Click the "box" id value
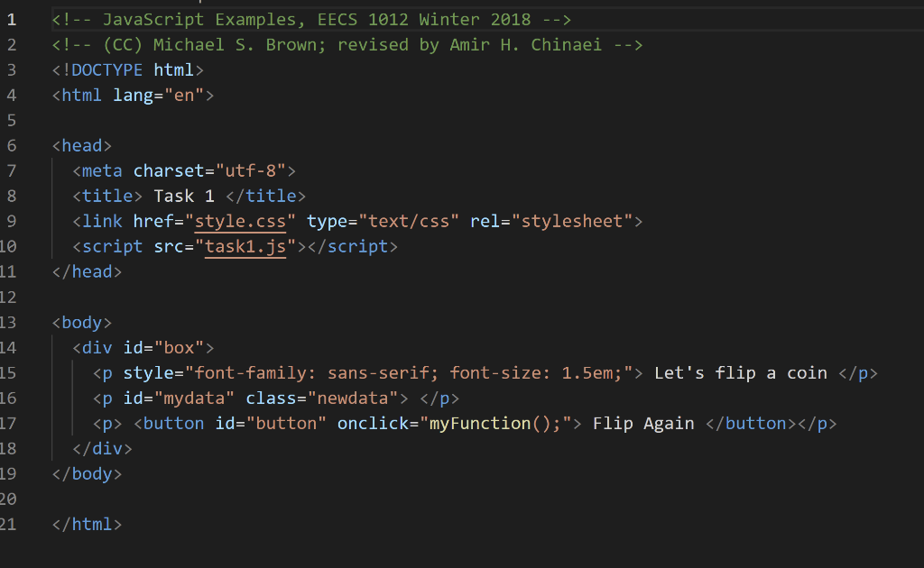924x568 pixels. point(180,348)
